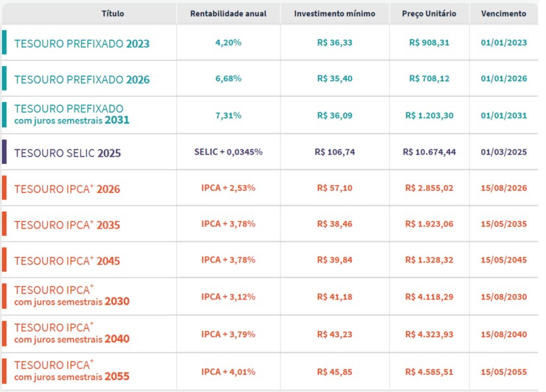Image resolution: width=546 pixels, height=392 pixels.
Task: Open Tesouro IPCA+ com juros semestrais 2040
Action: (71, 333)
